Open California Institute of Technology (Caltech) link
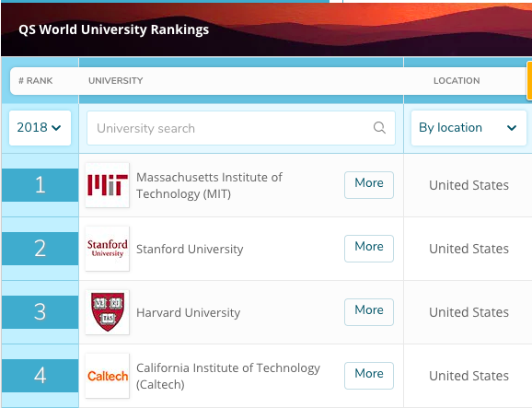This screenshot has width=532, height=408. [x=228, y=376]
